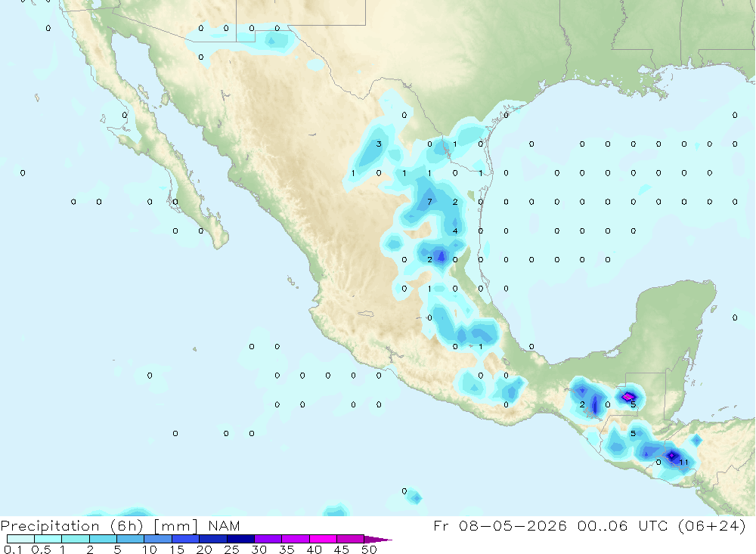Screen dimensions: 756x554
Task: Pick the legend swatch between 30 and 35
Action: pyautogui.click(x=268, y=539)
